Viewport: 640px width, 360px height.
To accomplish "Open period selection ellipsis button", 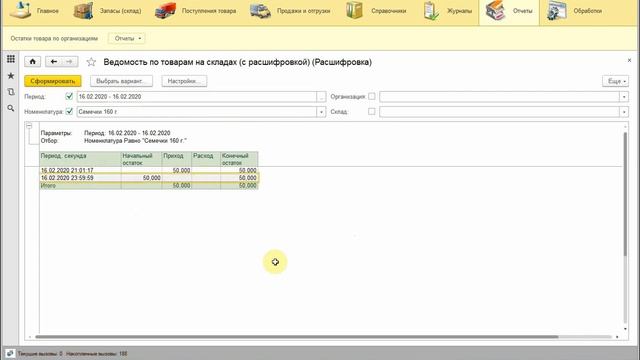I will coord(322,97).
